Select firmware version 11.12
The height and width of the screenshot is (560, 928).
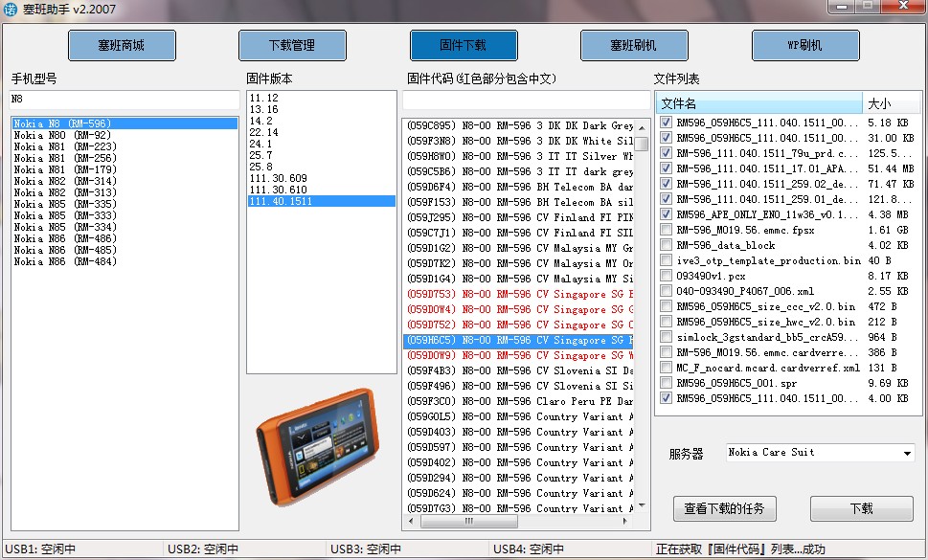click(322, 98)
